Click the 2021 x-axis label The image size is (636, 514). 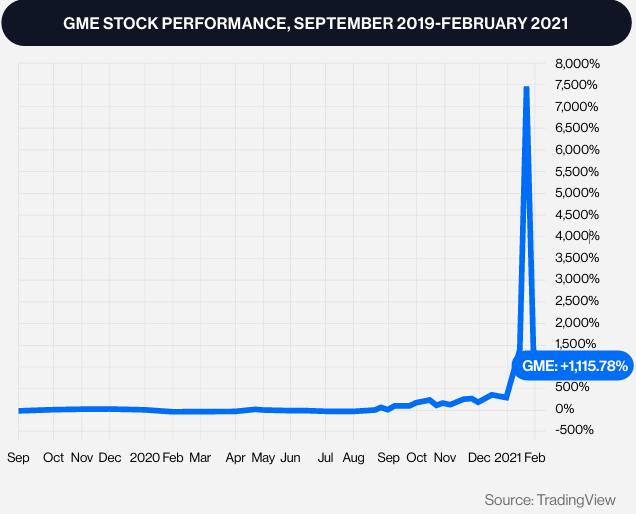click(x=507, y=458)
